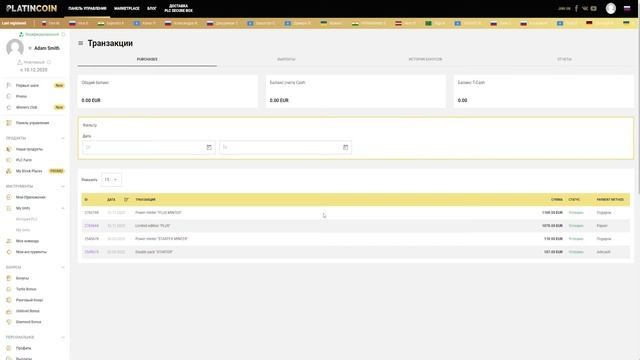The width and height of the screenshot is (640, 360).
Task: Click the Winners Club sidebar icon
Action: tap(9, 107)
